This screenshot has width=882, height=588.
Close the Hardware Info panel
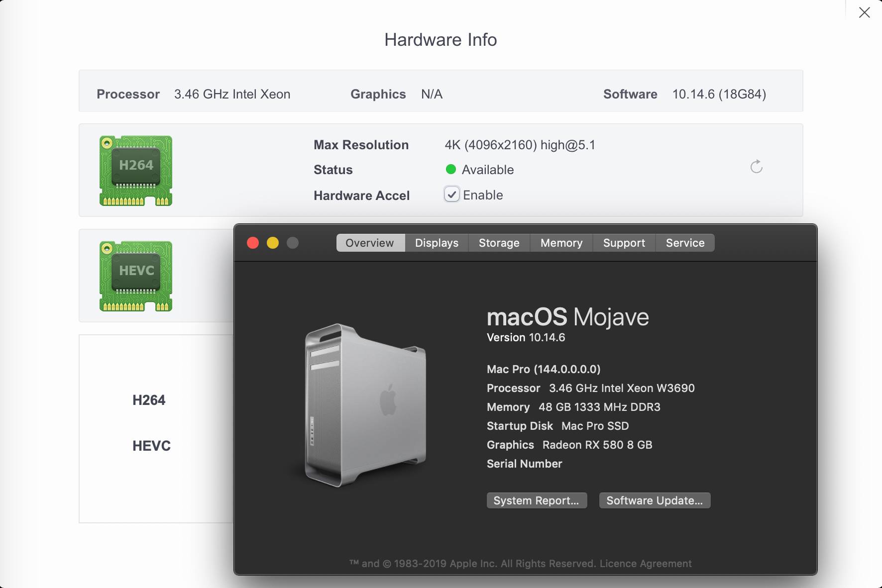865,12
